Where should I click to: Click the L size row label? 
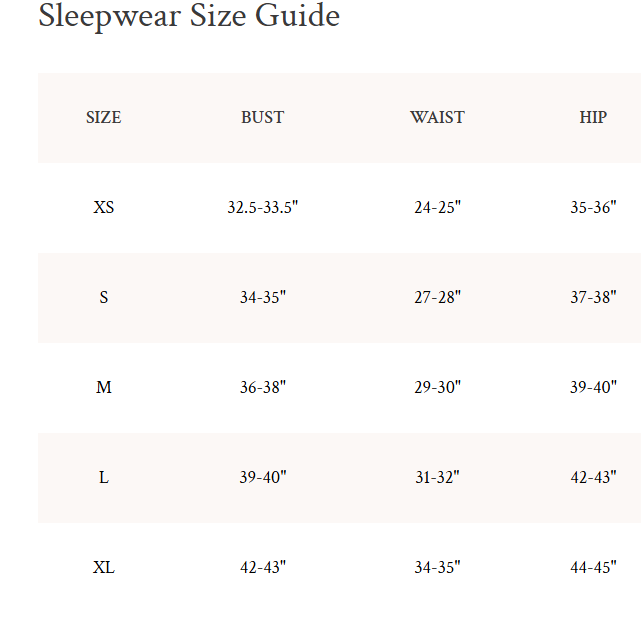point(103,478)
